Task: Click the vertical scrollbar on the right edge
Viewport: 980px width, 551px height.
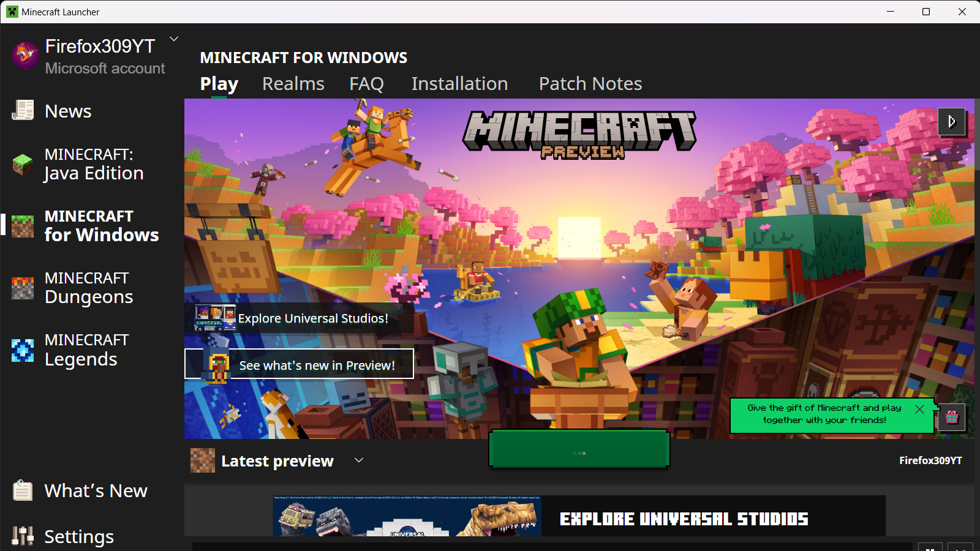Action: tap(977, 135)
